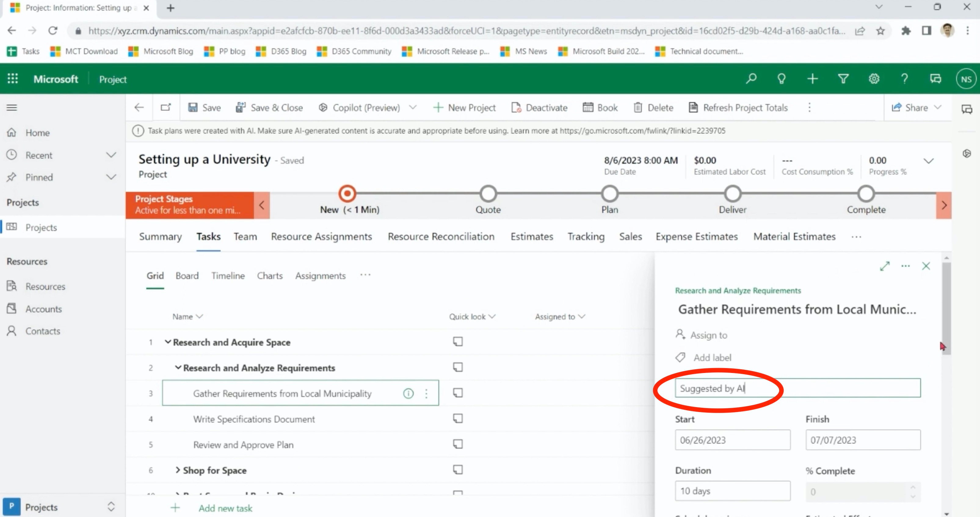Select the Plan stage circle

(x=609, y=193)
